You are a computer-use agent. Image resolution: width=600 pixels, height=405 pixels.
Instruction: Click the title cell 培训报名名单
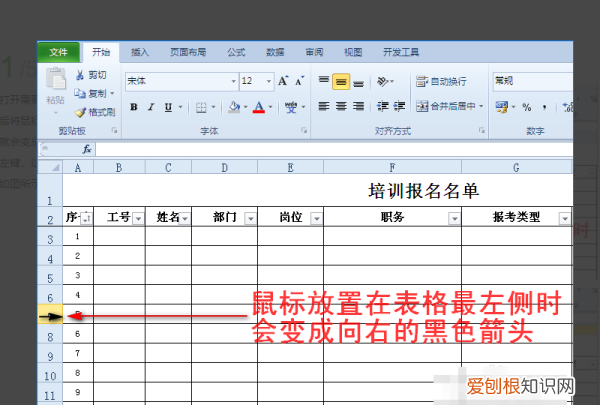424,191
